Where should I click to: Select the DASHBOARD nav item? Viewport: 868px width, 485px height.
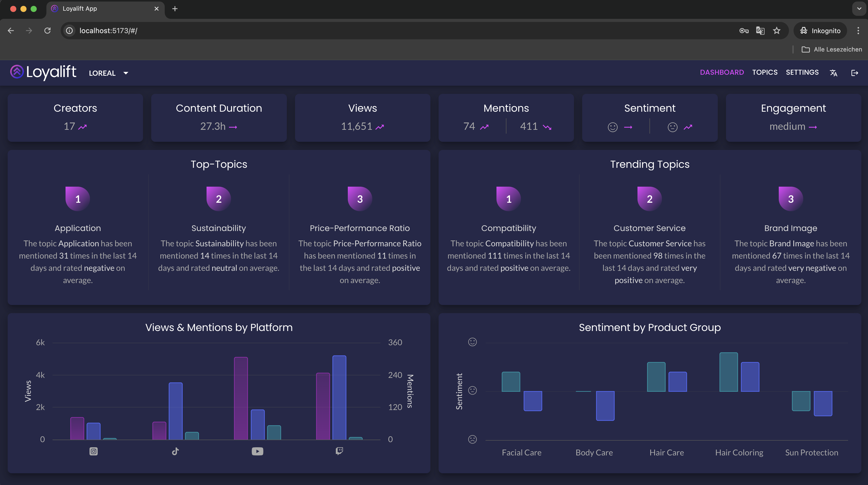click(x=722, y=72)
